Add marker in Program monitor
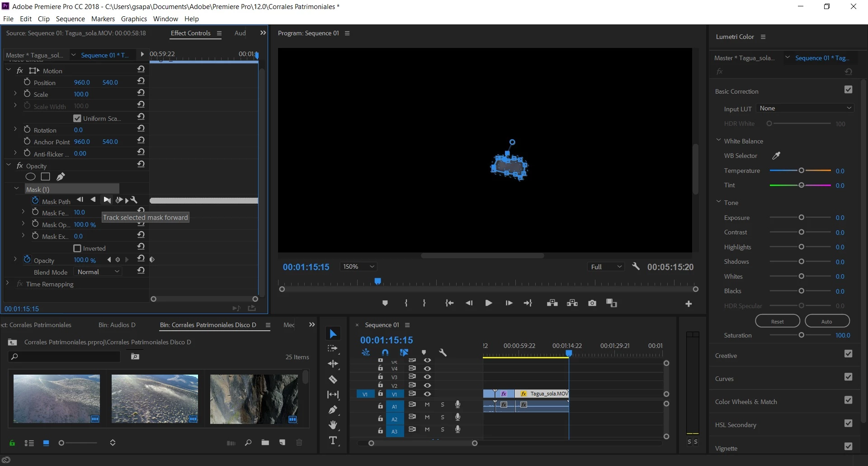868x466 pixels. coord(385,303)
